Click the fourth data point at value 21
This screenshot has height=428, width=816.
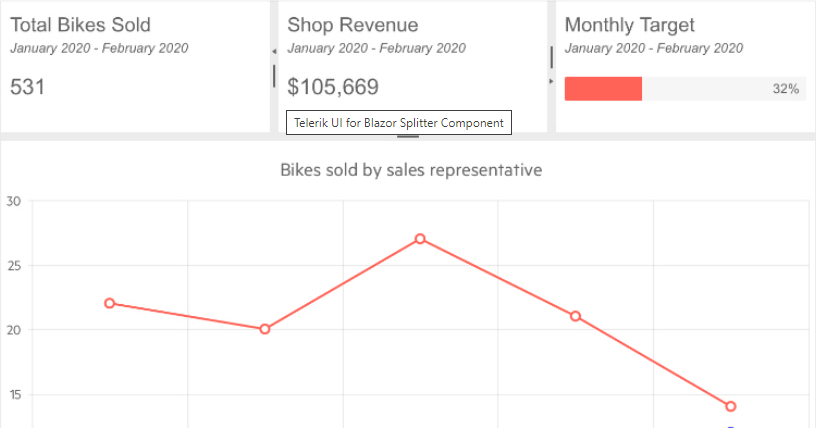[575, 316]
